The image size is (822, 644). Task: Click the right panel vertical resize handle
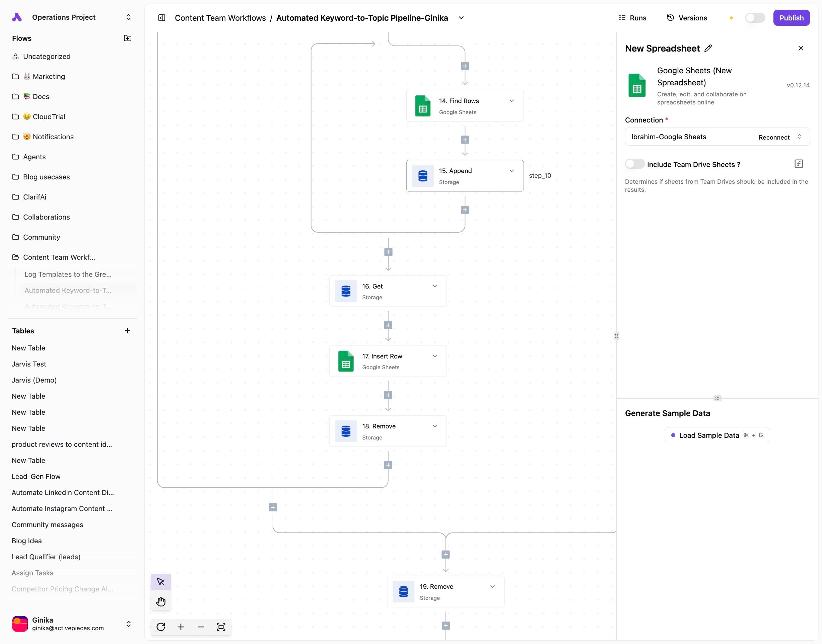[616, 336]
